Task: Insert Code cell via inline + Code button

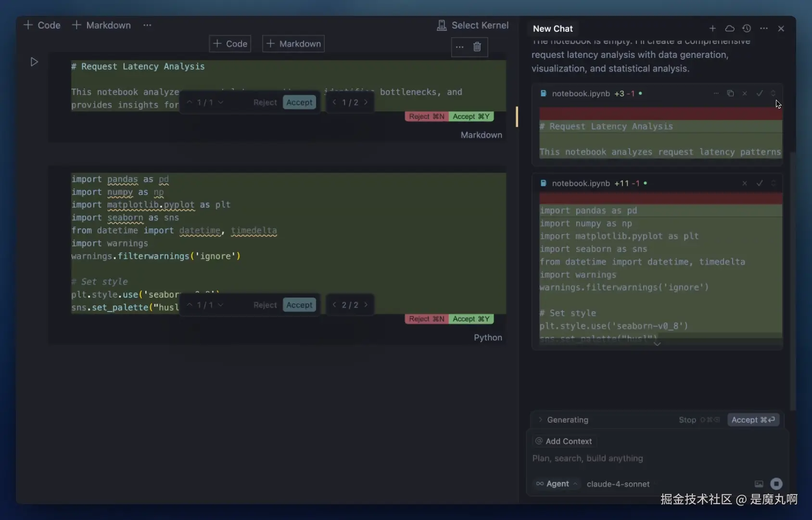Action: [x=230, y=44]
